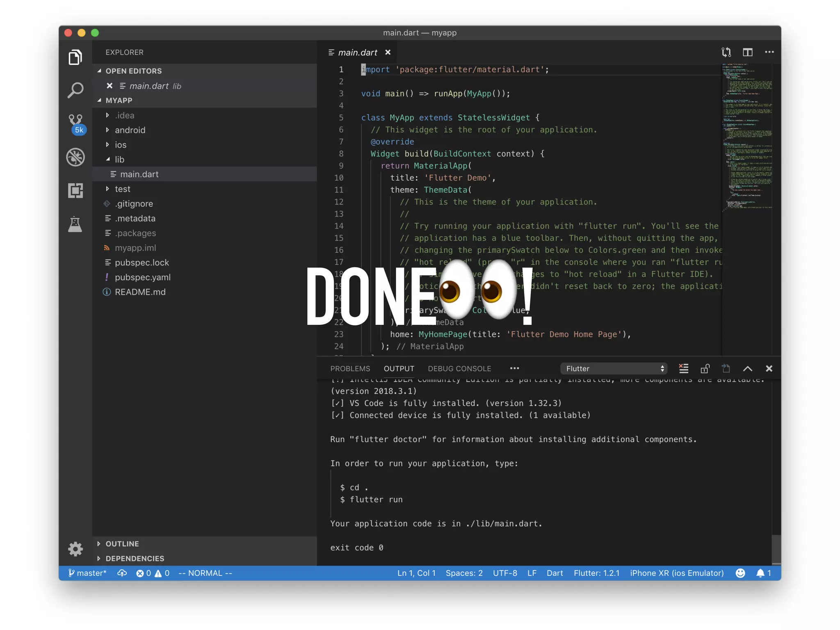Collapse the lib folder

(119, 160)
